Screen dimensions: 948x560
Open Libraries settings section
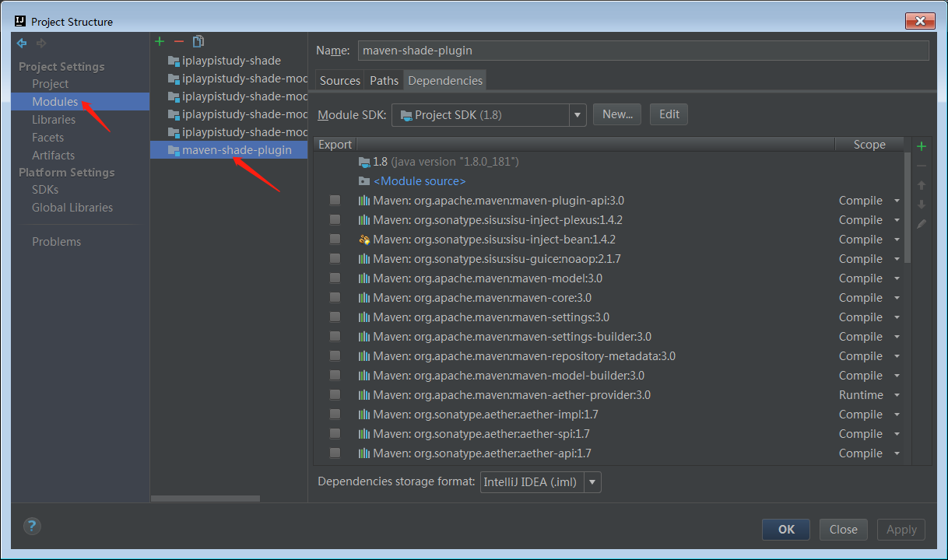pos(54,119)
